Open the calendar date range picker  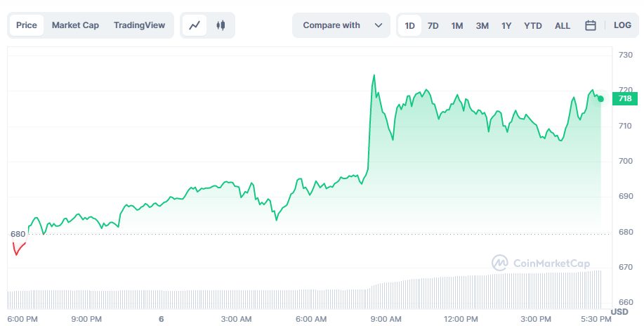pyautogui.click(x=591, y=25)
